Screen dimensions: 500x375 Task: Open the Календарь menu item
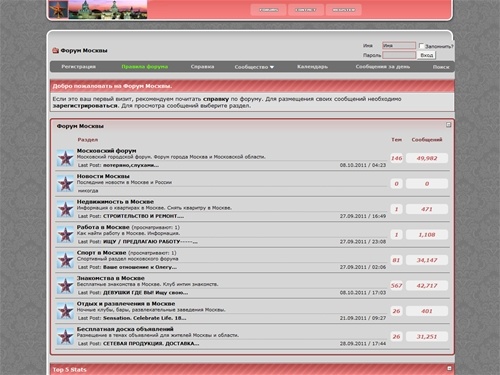(x=312, y=67)
